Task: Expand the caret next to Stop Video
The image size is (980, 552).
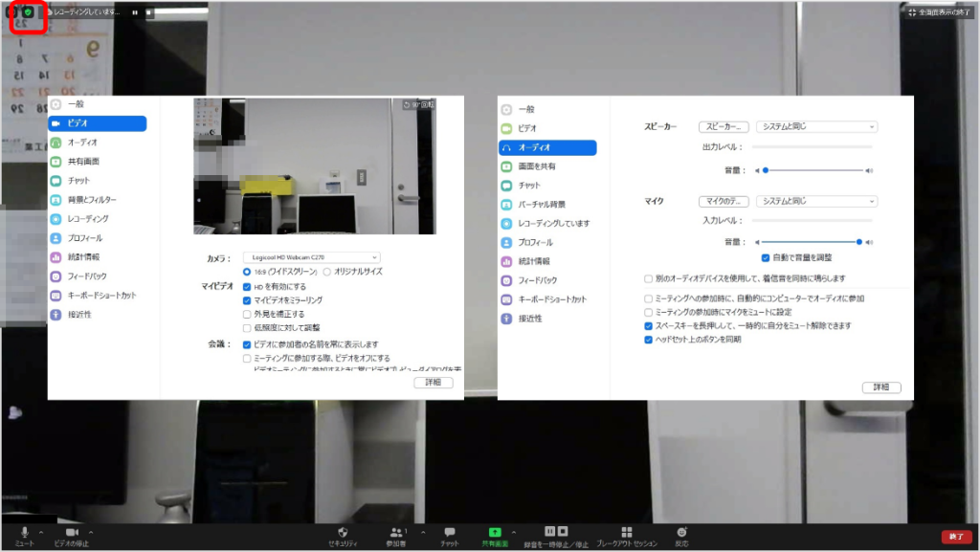Action: point(91,532)
